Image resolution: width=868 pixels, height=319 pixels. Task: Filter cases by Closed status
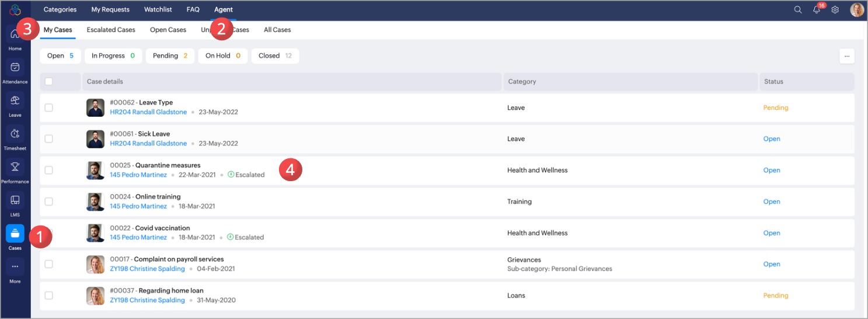click(x=275, y=56)
